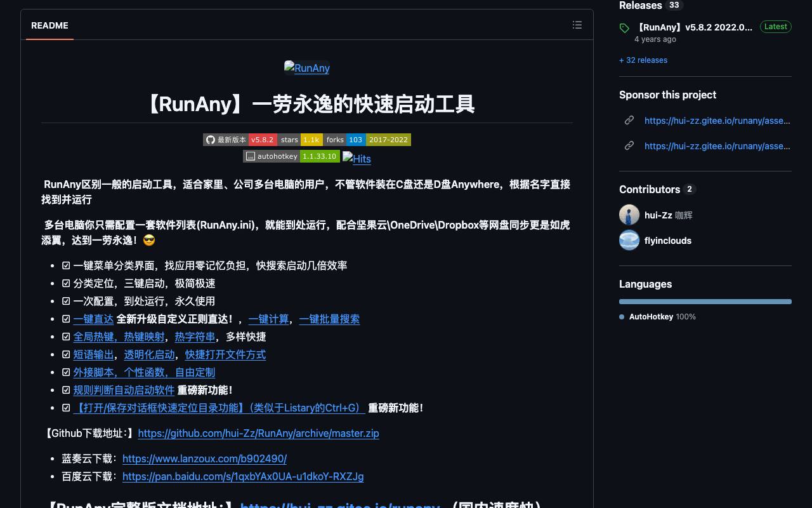Open flyinclouds contributor profile name
This screenshot has height=508, width=812.
[x=668, y=241]
